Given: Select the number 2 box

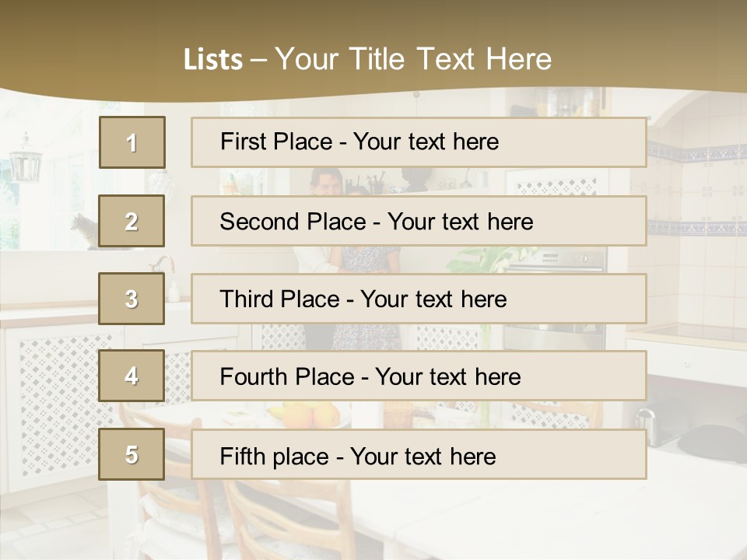Looking at the screenshot, I should click(132, 222).
